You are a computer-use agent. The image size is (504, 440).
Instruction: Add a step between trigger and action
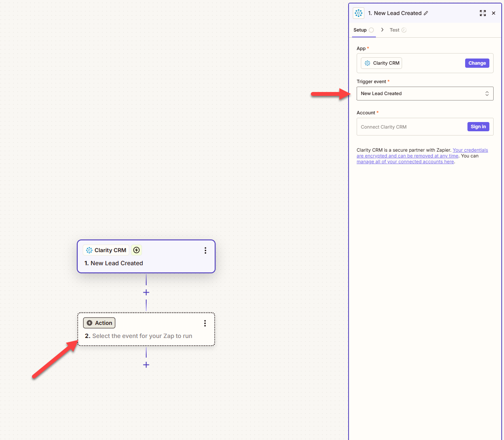(x=146, y=293)
